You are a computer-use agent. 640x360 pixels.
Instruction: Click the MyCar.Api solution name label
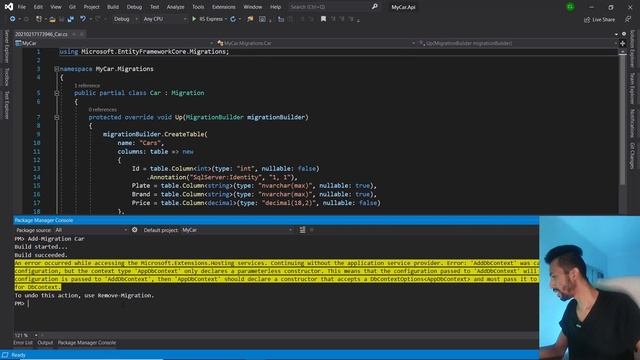[x=403, y=7]
